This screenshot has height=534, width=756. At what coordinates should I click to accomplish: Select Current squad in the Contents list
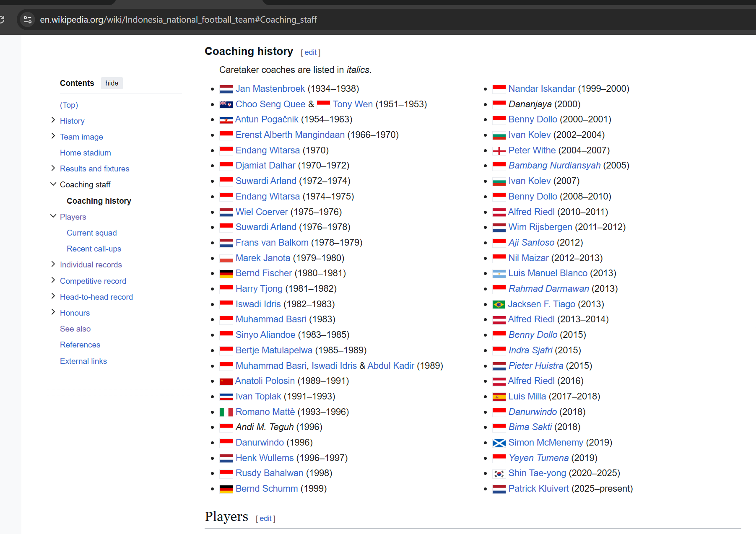[91, 233]
